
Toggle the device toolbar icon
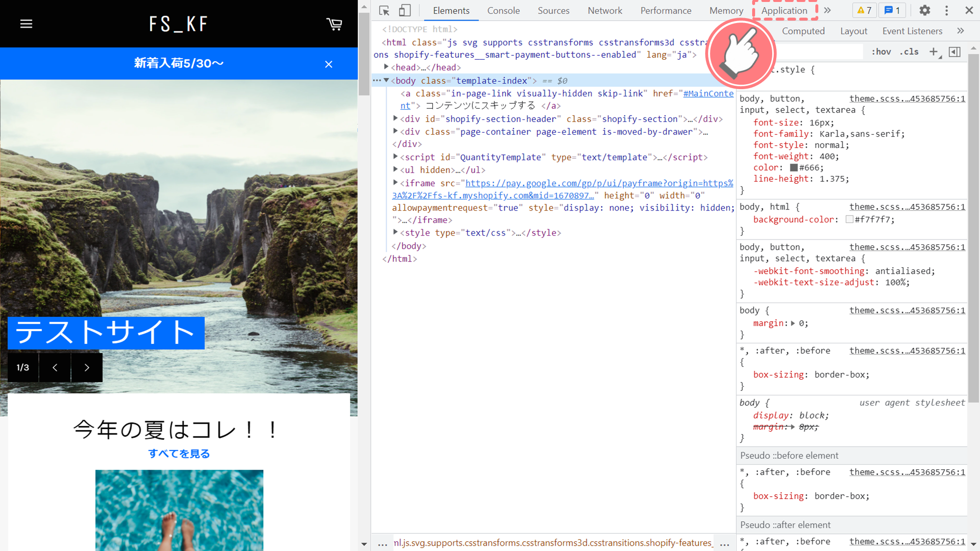pos(404,10)
